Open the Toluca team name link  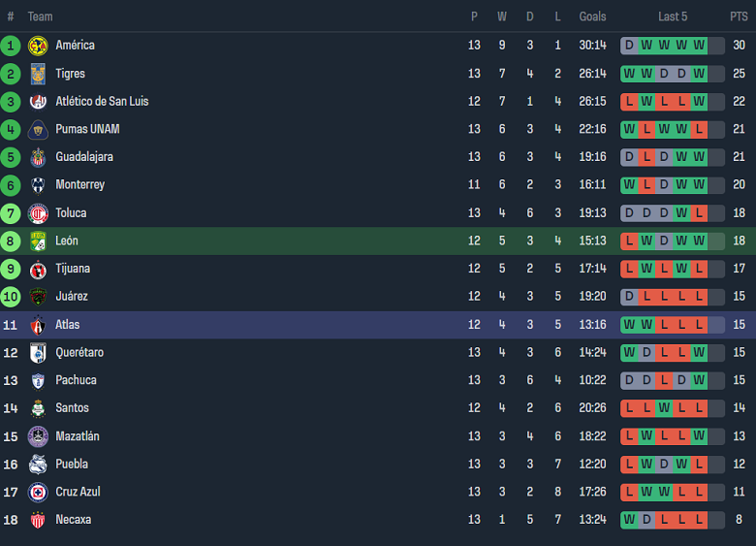[71, 212]
